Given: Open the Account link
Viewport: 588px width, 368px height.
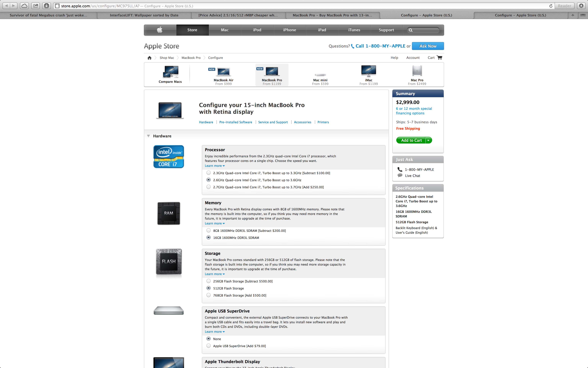Looking at the screenshot, I should click(413, 58).
